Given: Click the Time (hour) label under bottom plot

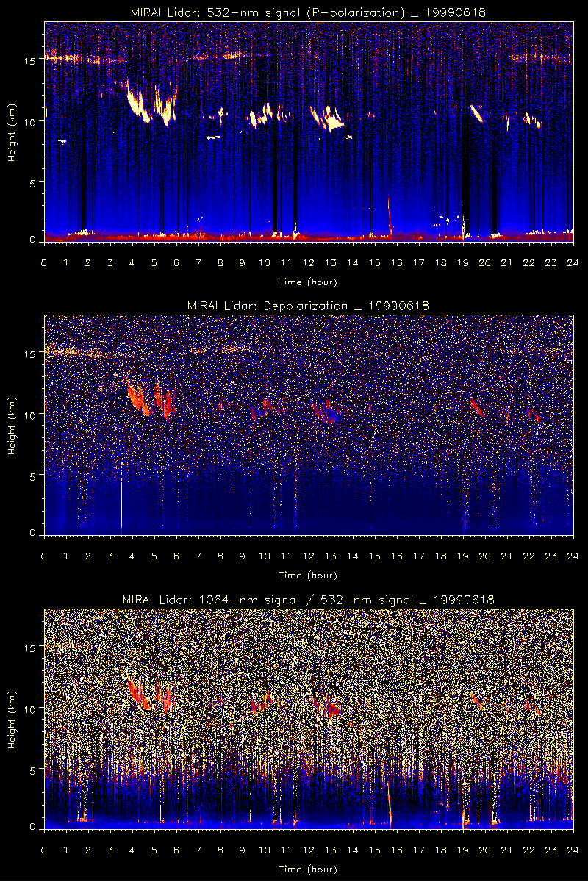Looking at the screenshot, I should point(308,869).
